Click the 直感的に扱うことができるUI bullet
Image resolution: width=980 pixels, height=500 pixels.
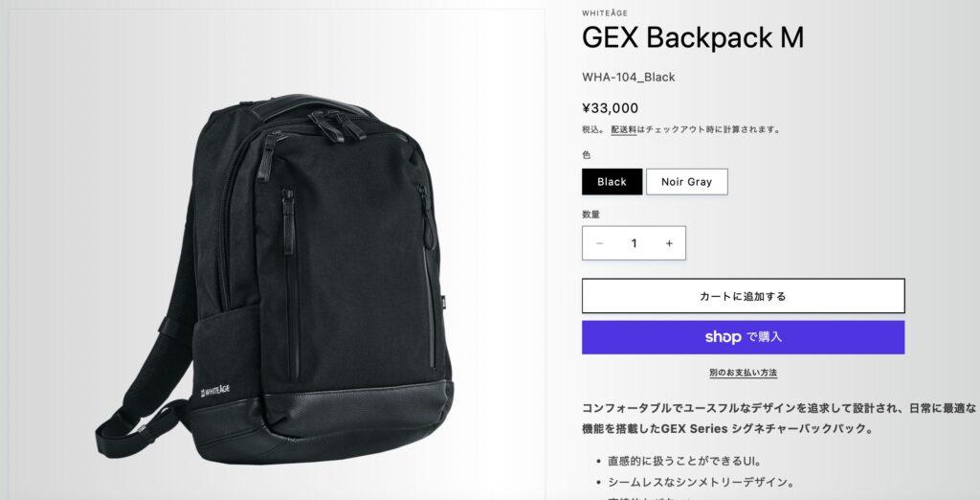[x=684, y=461]
